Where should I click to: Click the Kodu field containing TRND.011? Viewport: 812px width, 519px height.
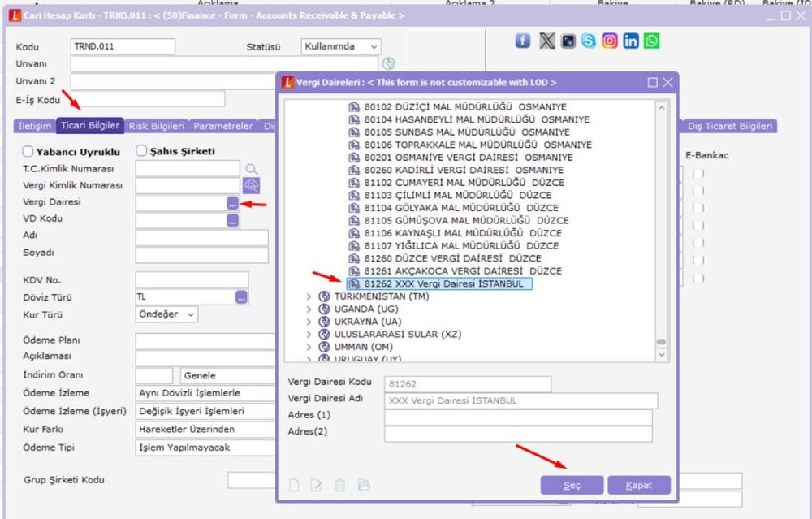point(123,46)
